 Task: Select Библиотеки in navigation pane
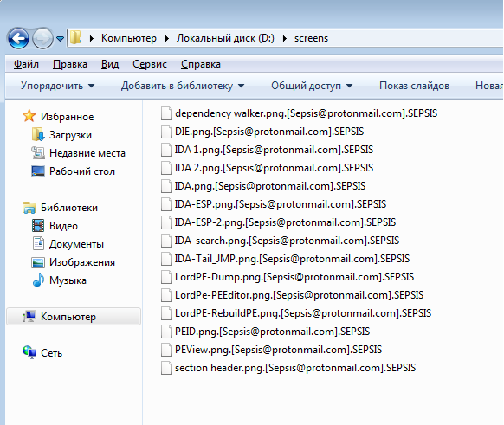68,208
